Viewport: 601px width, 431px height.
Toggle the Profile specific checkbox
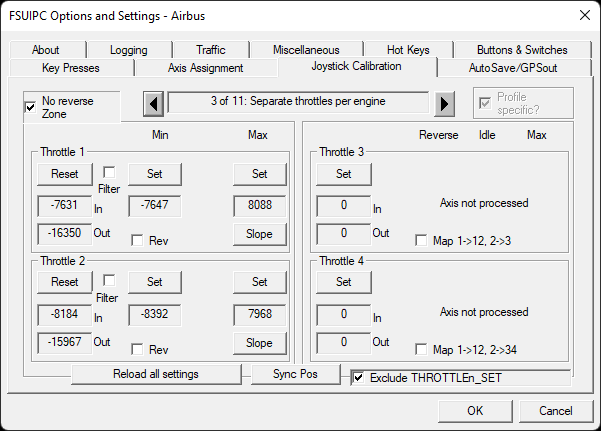484,103
